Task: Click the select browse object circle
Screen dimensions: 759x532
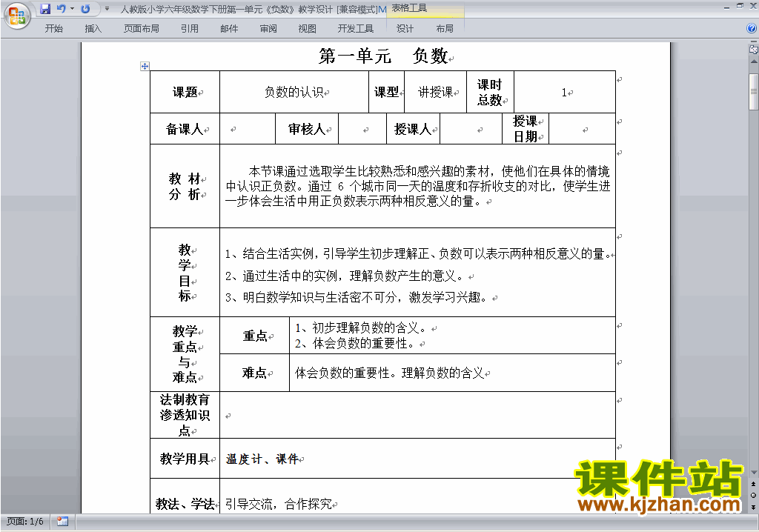Action: pos(753,495)
